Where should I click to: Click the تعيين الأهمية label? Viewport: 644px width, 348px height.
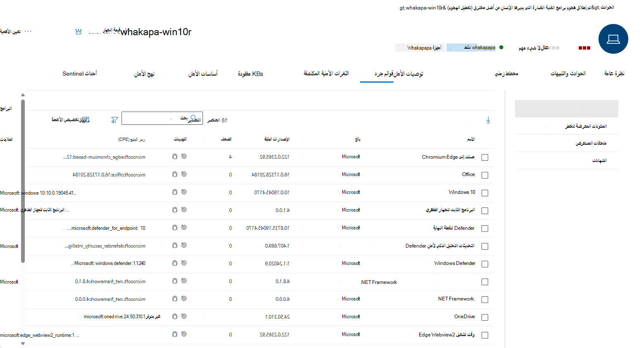tap(10, 31)
